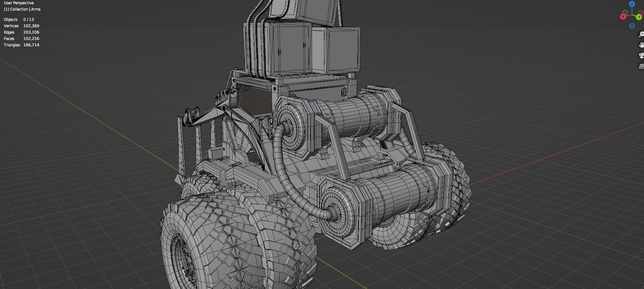This screenshot has height=289, width=644.
Task: Toggle the camera view icon
Action: pos(641,56)
